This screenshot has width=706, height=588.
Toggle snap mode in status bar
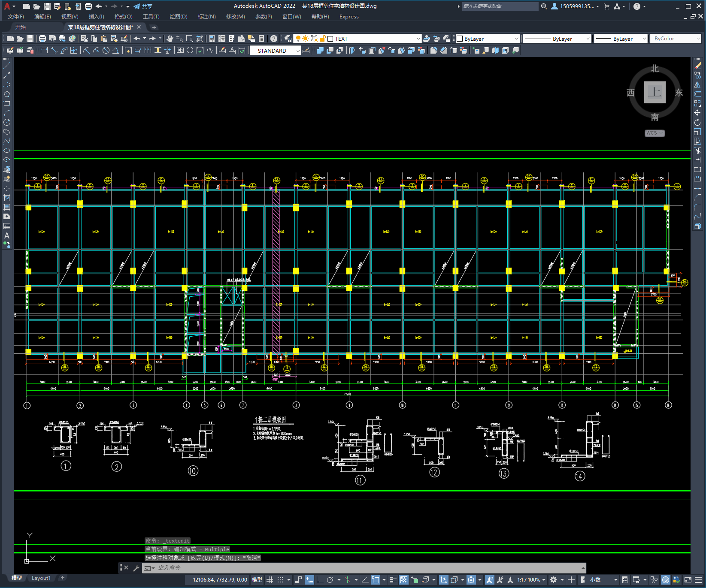click(x=280, y=580)
